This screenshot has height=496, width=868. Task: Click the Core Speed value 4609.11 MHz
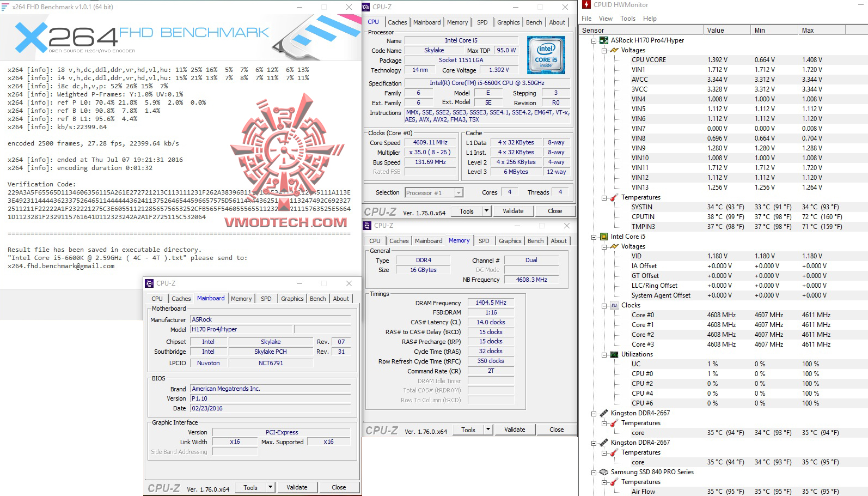click(x=430, y=143)
